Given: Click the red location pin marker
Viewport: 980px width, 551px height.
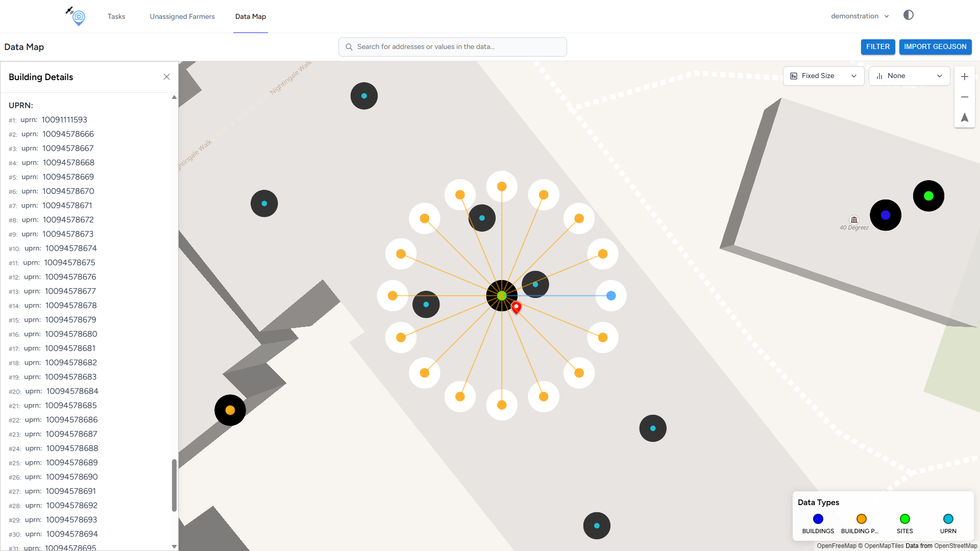Looking at the screenshot, I should tap(516, 307).
